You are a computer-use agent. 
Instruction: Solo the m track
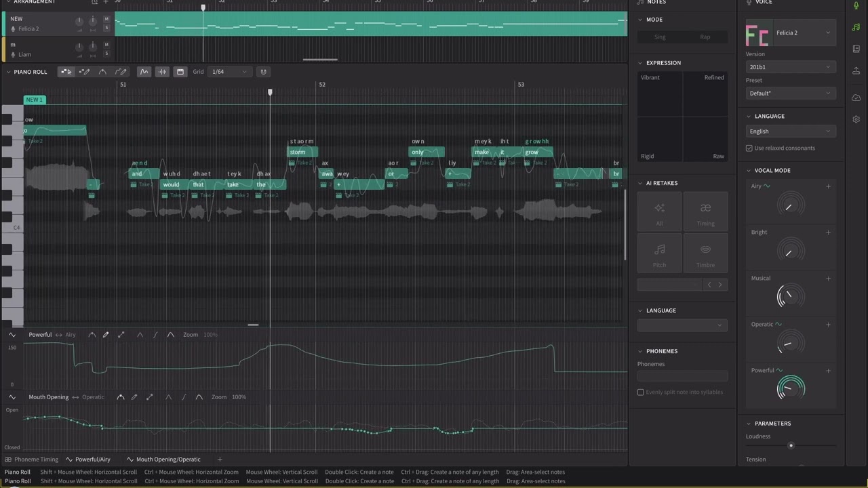click(x=106, y=54)
